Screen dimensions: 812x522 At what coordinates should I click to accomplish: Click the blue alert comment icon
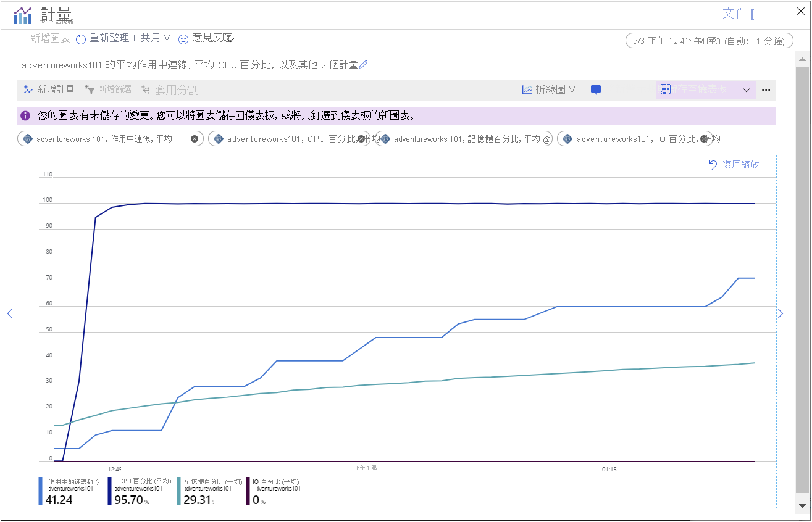click(x=596, y=90)
